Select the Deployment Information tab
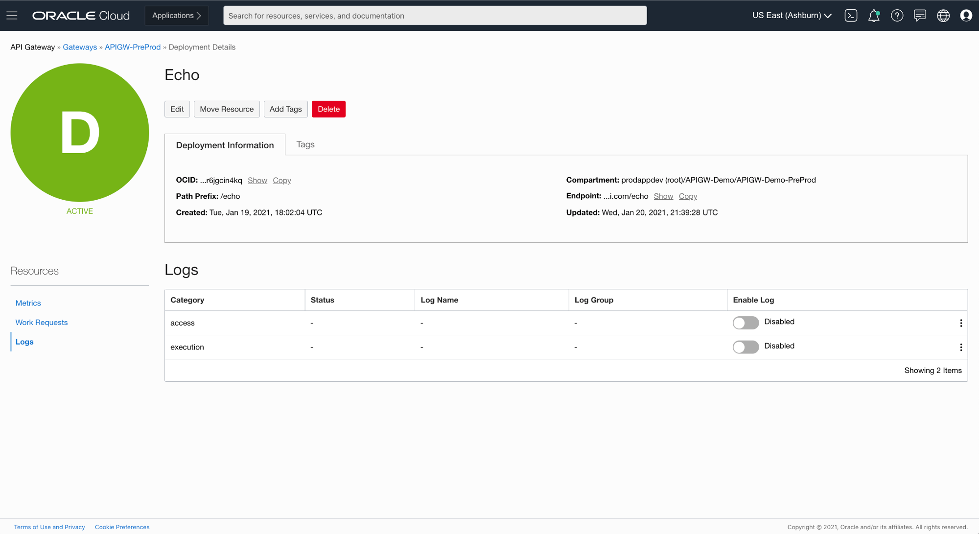The height and width of the screenshot is (534, 980). click(x=225, y=145)
